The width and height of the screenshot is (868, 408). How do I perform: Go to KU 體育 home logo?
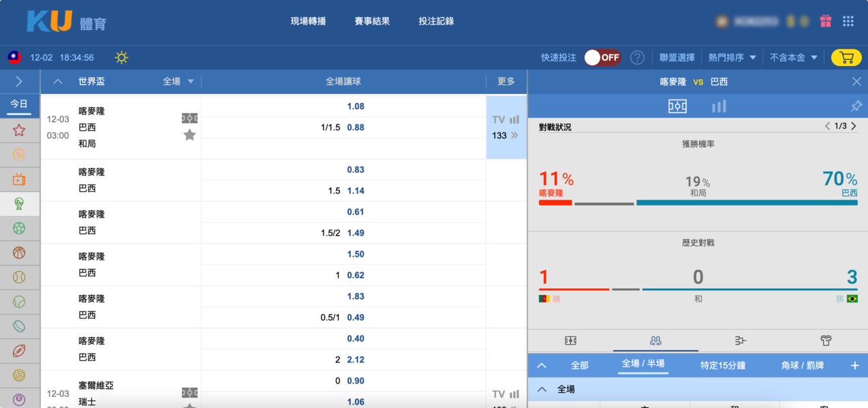(67, 21)
